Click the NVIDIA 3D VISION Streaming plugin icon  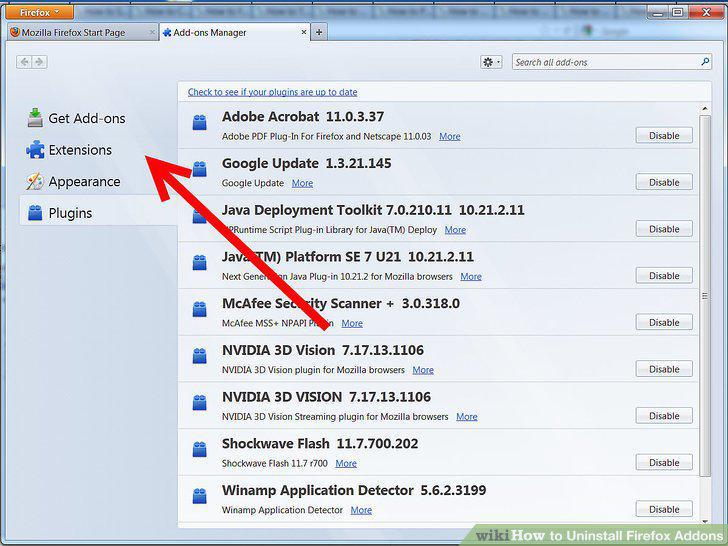pyautogui.click(x=200, y=403)
